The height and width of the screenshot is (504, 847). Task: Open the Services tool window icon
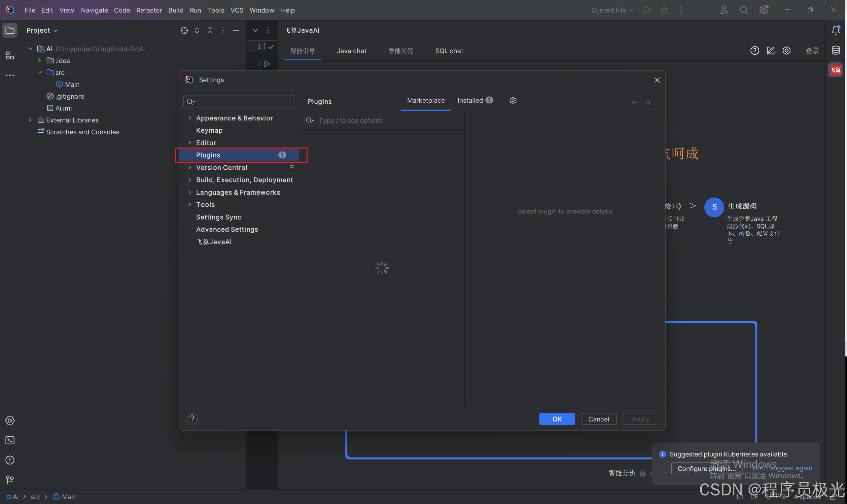(x=10, y=420)
